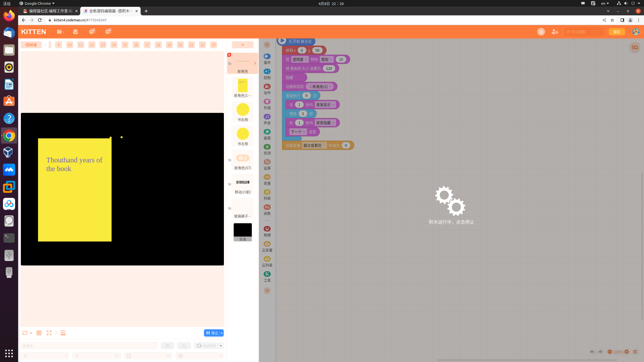Open the backpack icon in header
Viewport: 644px width, 362px height.
tap(75, 31)
